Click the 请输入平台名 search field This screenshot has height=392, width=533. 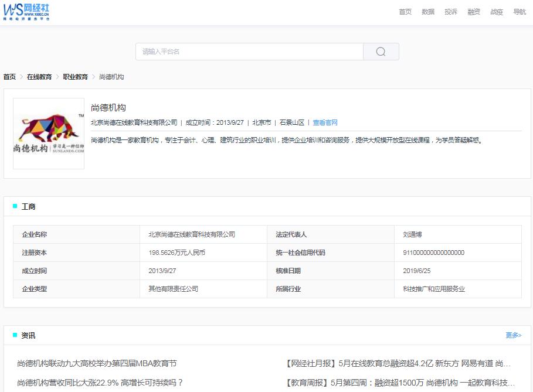coord(246,52)
